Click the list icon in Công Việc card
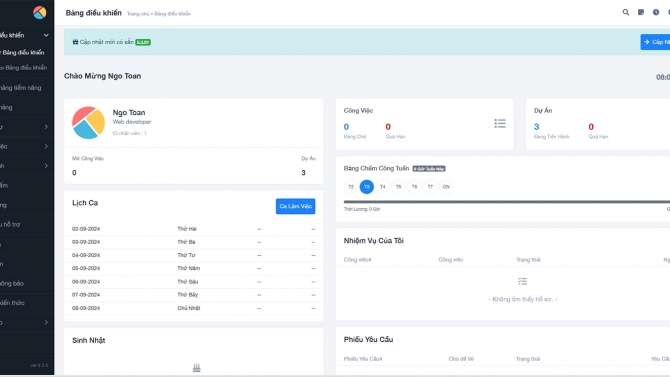The width and height of the screenshot is (670, 377). point(500,124)
